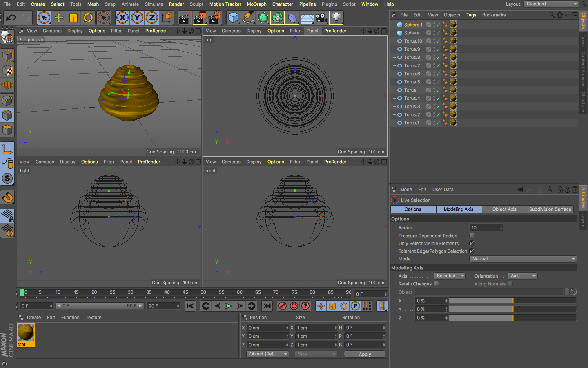
Task: Enable the Retain Changes checkbox
Action: click(436, 284)
